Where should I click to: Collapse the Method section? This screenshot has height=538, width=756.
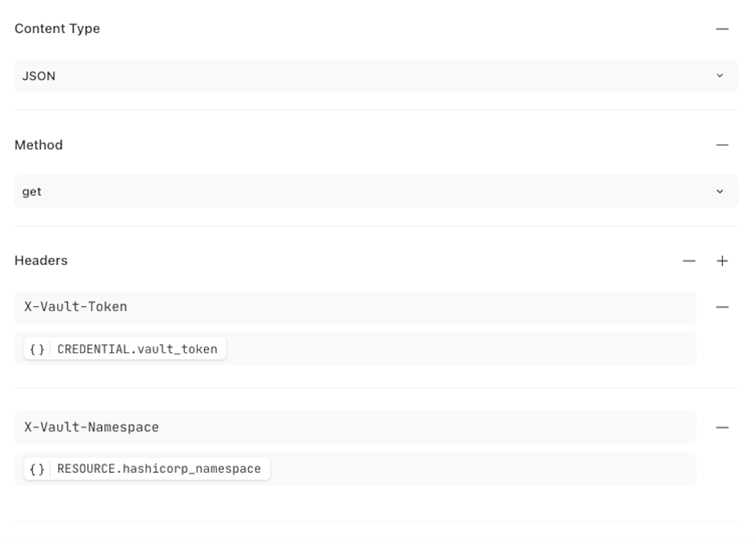click(x=722, y=145)
